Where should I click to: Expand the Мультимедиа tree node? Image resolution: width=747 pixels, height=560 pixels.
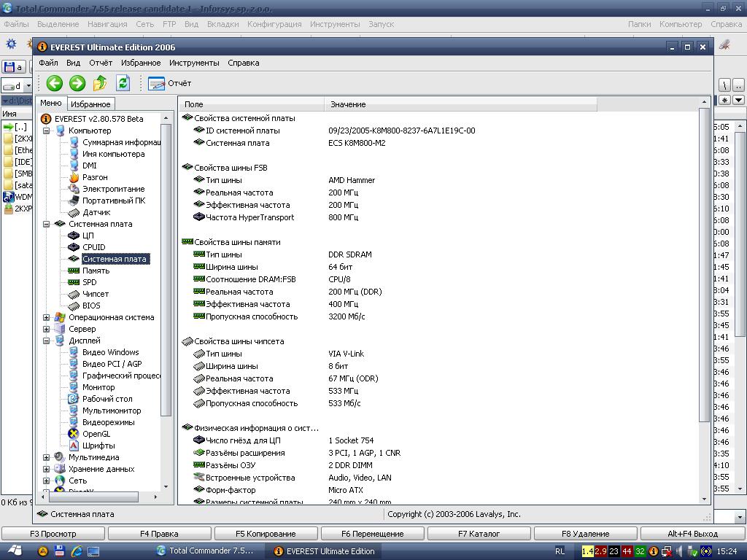click(46, 457)
